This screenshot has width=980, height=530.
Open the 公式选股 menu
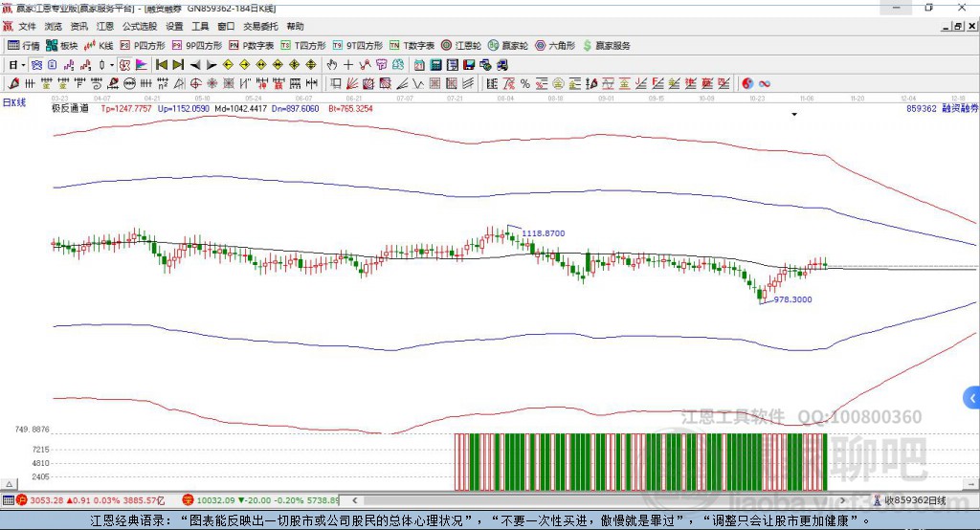tap(140, 26)
